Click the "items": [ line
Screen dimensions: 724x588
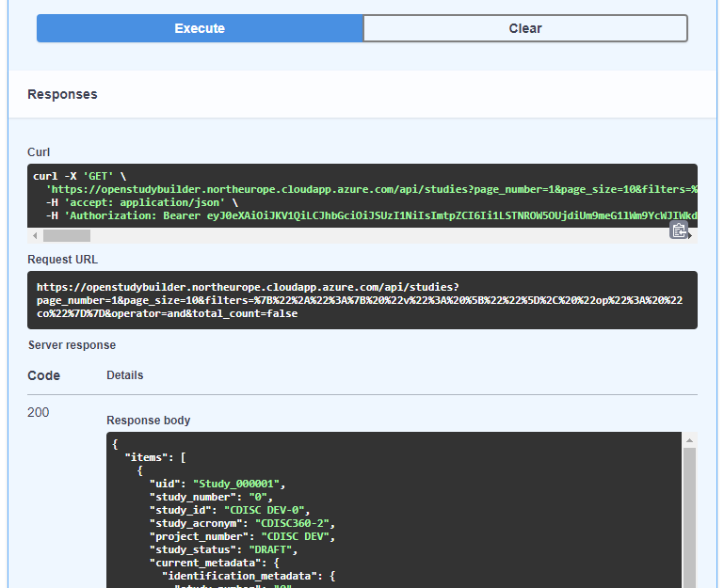click(x=155, y=457)
